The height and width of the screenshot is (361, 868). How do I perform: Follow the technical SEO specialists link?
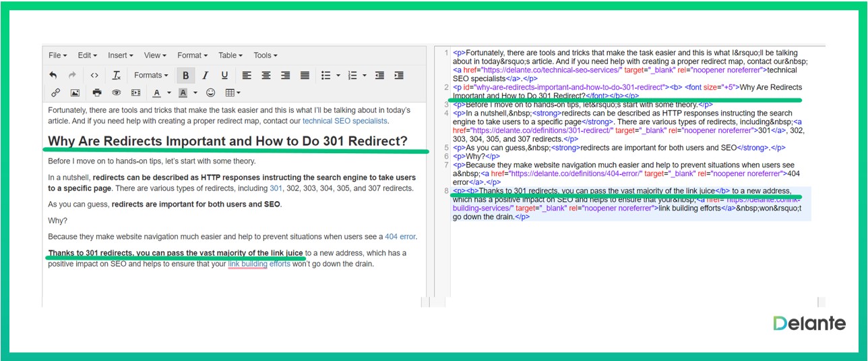(x=345, y=121)
